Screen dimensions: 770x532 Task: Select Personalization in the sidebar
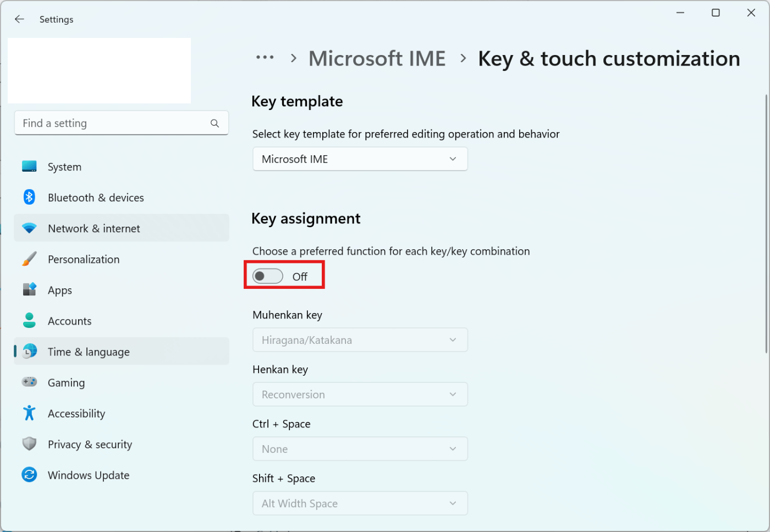click(122, 259)
